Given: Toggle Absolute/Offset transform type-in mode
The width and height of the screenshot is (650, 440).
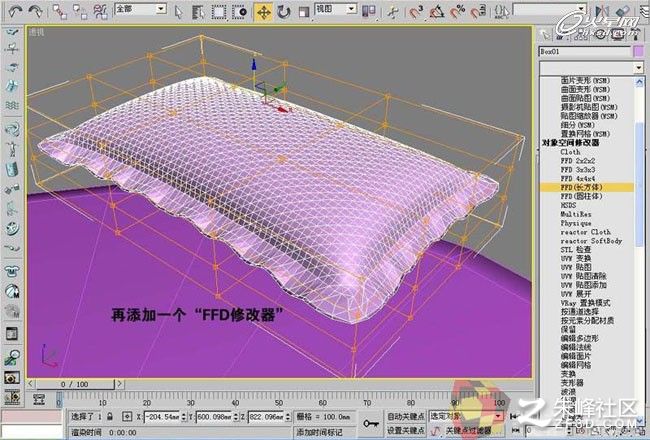Looking at the screenshot, I should click(x=127, y=416).
